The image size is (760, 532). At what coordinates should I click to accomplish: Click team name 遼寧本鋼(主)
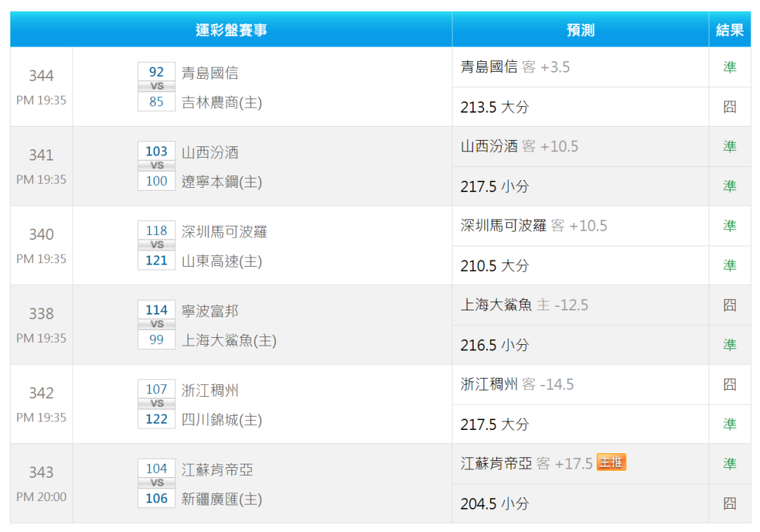pos(222,182)
